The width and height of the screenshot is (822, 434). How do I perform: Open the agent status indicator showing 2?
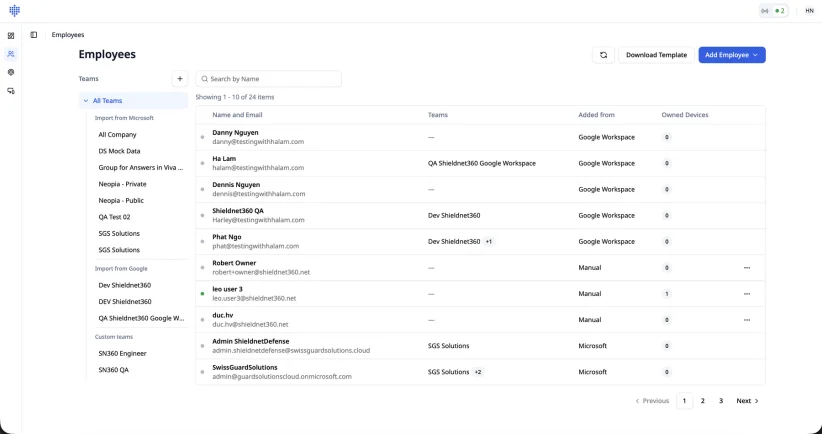(774, 10)
